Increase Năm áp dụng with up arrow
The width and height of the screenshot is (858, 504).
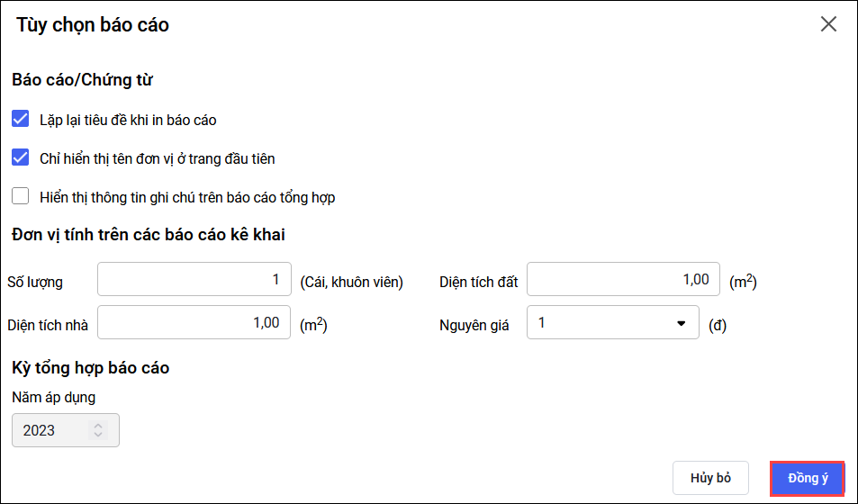pos(97,426)
